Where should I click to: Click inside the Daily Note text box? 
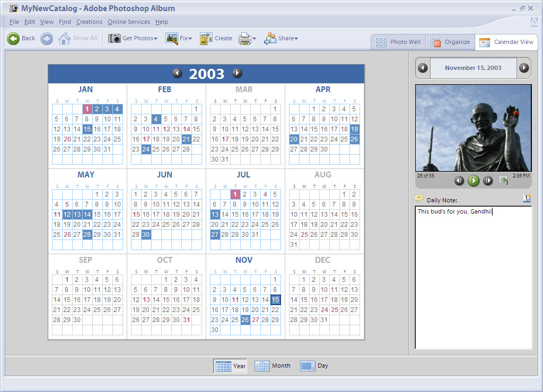tap(473, 275)
